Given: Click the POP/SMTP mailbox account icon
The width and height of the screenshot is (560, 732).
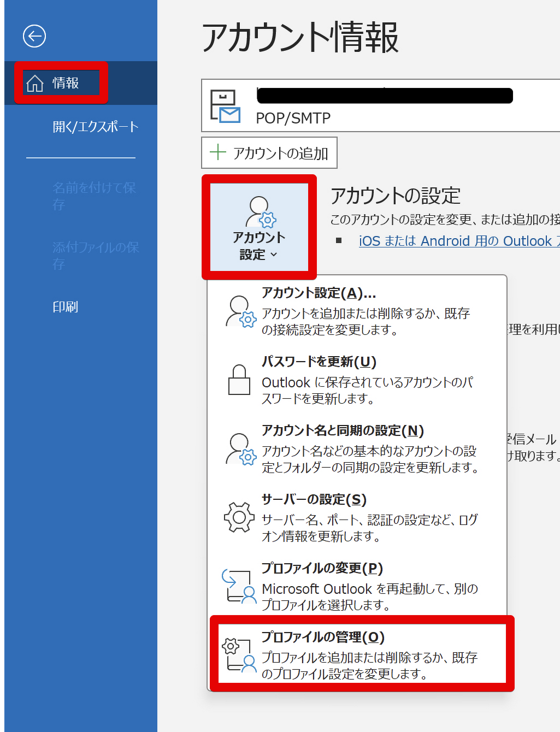Looking at the screenshot, I should tap(225, 107).
